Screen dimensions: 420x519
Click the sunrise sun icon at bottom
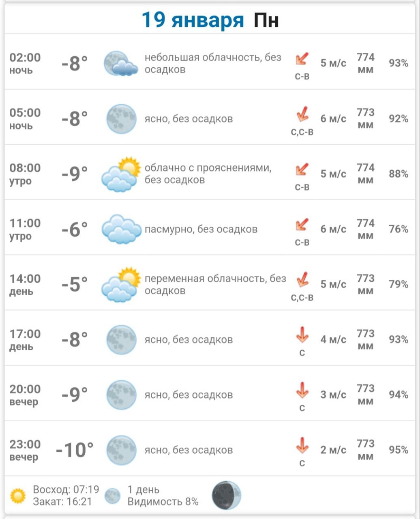coord(18,495)
